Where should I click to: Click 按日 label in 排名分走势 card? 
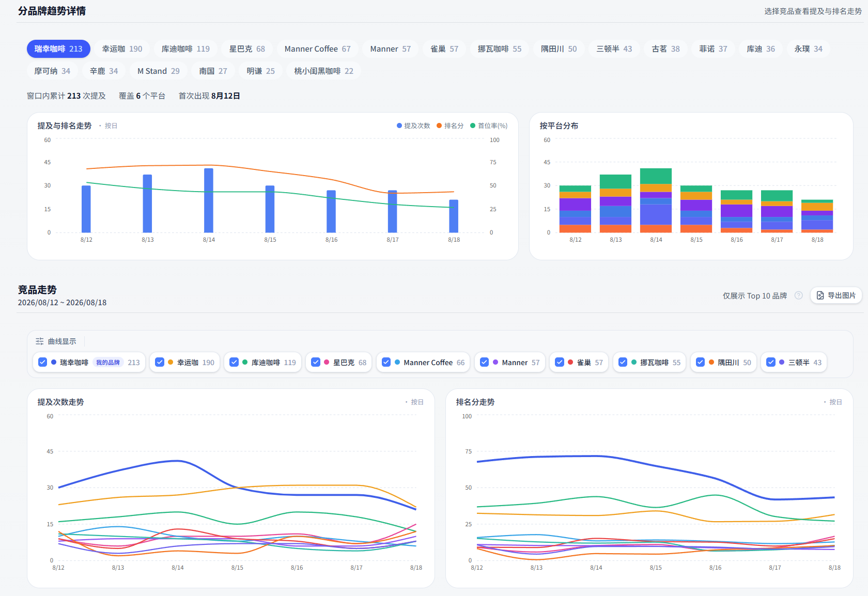pyautogui.click(x=835, y=402)
